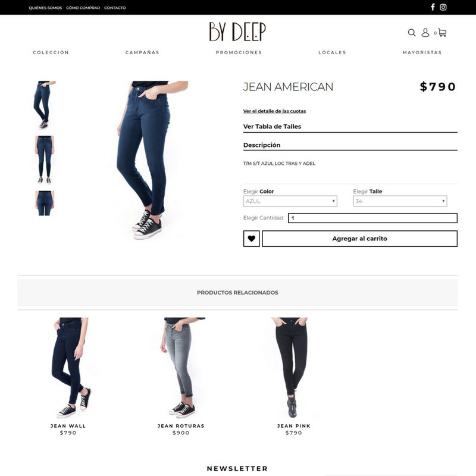Open Ver el detalle de las cuotas

click(x=274, y=111)
